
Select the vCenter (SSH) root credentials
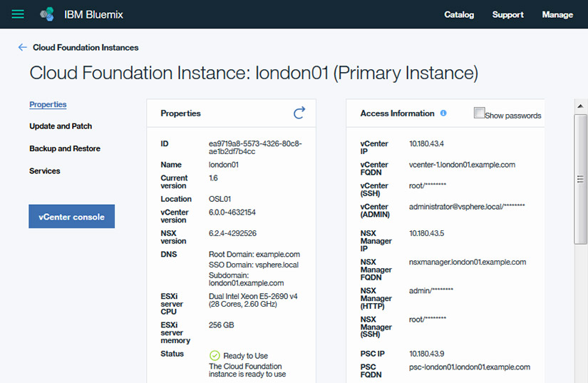pyautogui.click(x=428, y=185)
